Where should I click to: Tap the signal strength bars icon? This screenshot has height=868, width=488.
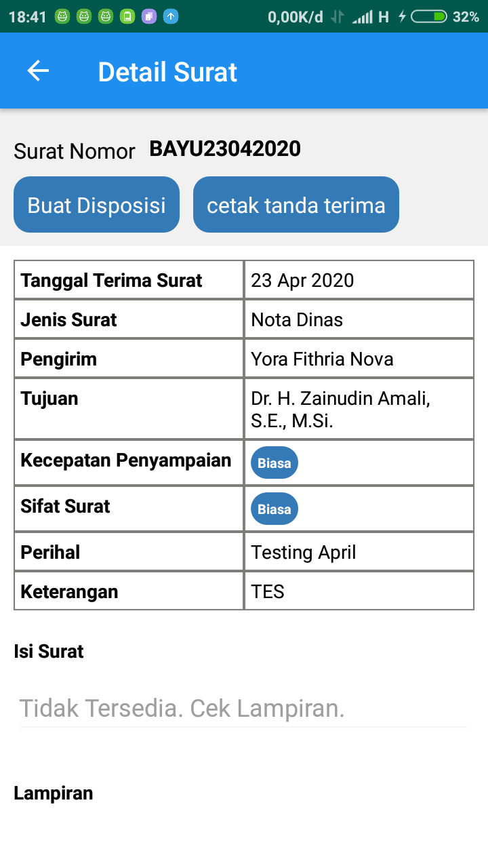coord(363,17)
